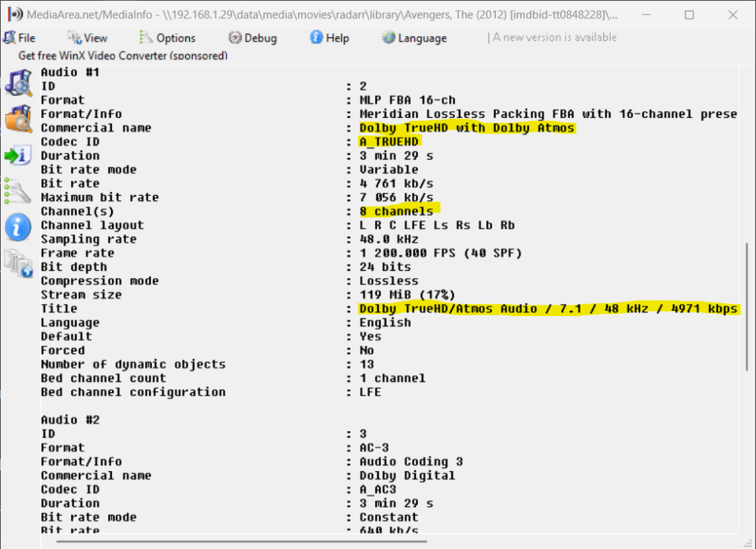Image resolution: width=756 pixels, height=549 pixels.
Task: Click the preferences wrench sidebar icon
Action: (17, 191)
